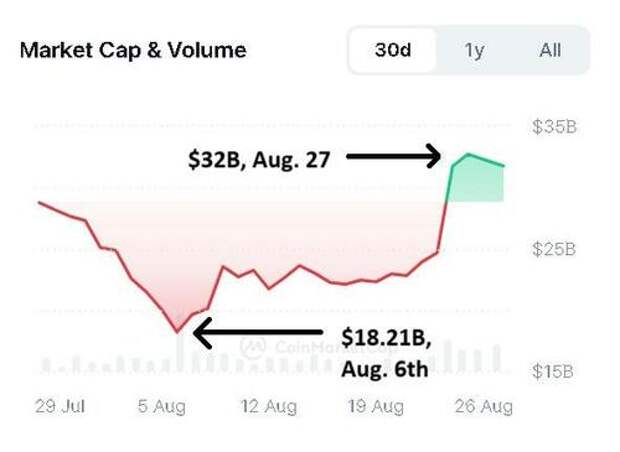Click the Market Cap & Volume heading
The height and width of the screenshot is (452, 620).
133,50
